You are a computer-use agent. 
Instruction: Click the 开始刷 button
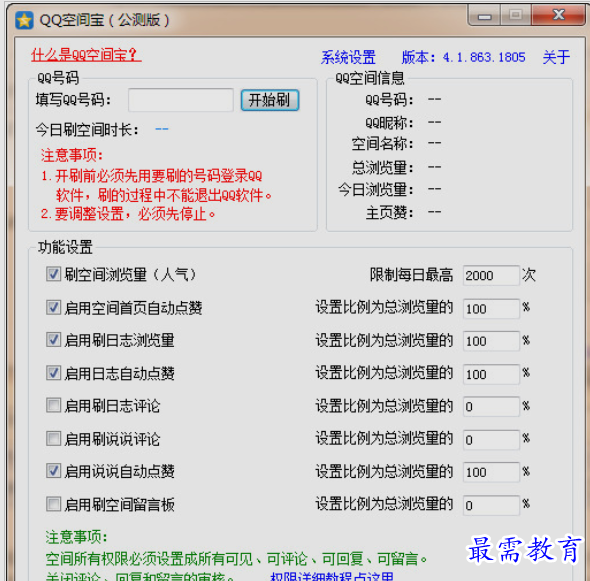coord(270,100)
